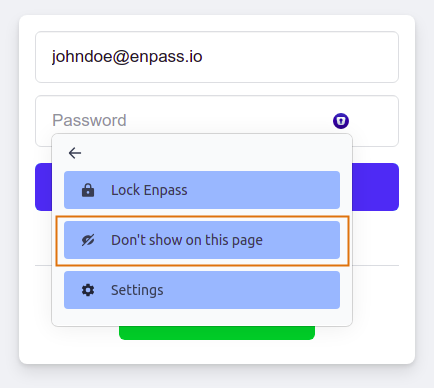This screenshot has height=388, width=434.
Task: Click the crossed-out eye icon
Action: click(88, 240)
